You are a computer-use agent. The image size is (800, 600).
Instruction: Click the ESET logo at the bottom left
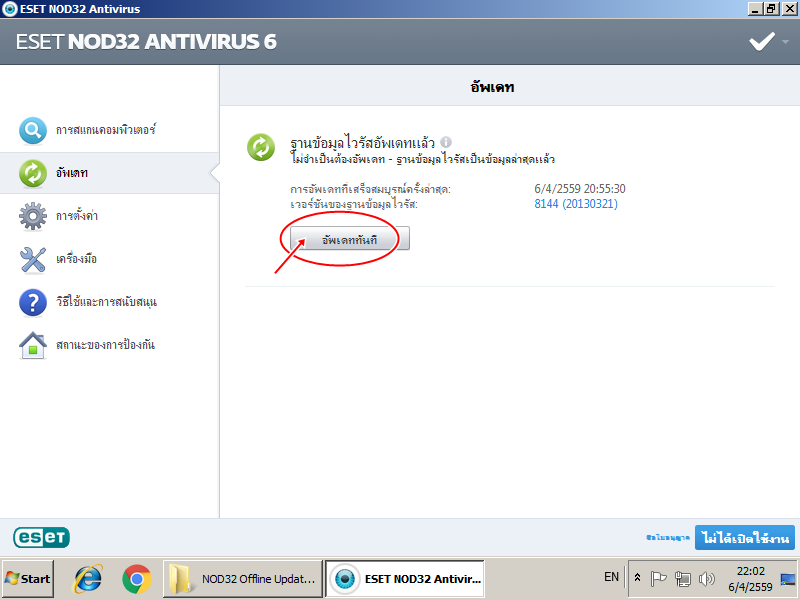click(41, 537)
